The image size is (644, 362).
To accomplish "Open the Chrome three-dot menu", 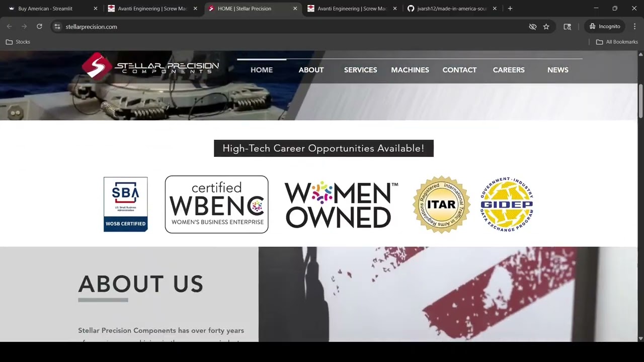I will pos(634,26).
